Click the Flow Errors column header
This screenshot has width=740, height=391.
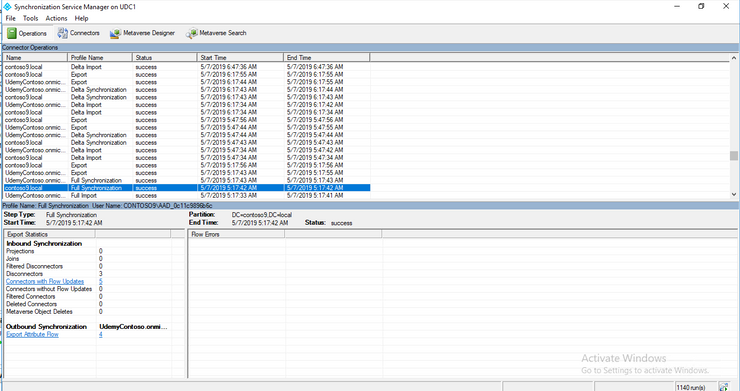pos(236,234)
